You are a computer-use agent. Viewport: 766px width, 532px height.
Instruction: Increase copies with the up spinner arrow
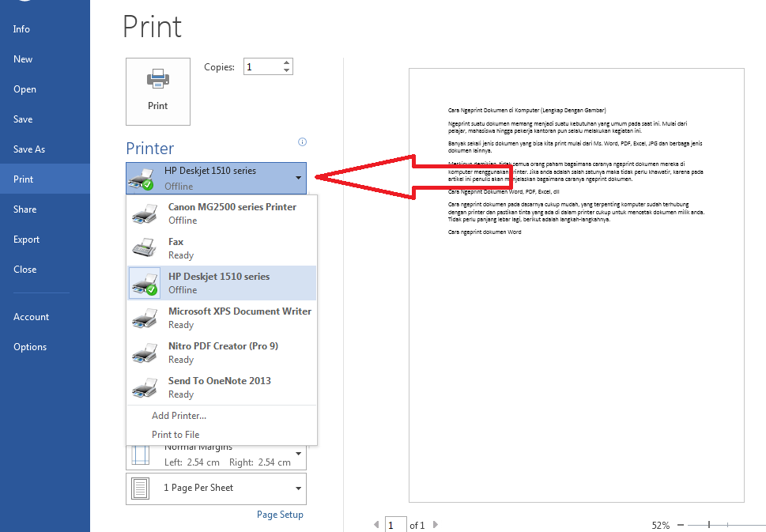coord(287,62)
